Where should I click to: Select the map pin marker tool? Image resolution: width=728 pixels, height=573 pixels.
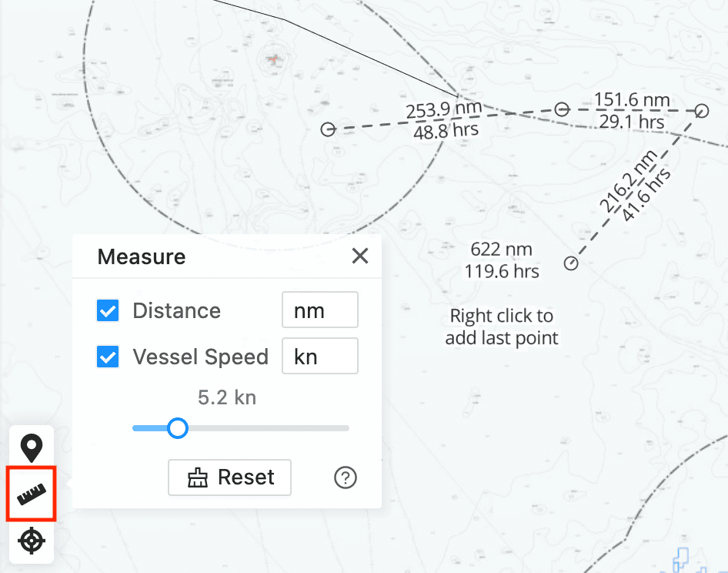tap(32, 448)
